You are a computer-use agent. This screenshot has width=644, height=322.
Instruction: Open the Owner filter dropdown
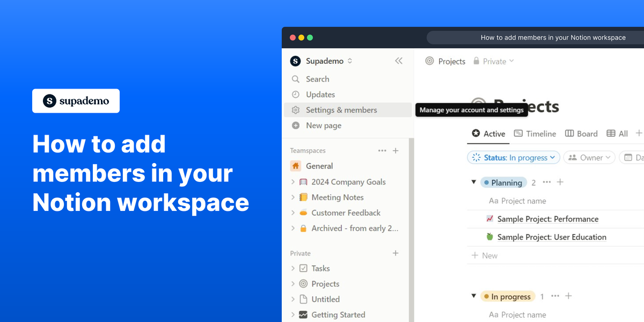(x=589, y=157)
